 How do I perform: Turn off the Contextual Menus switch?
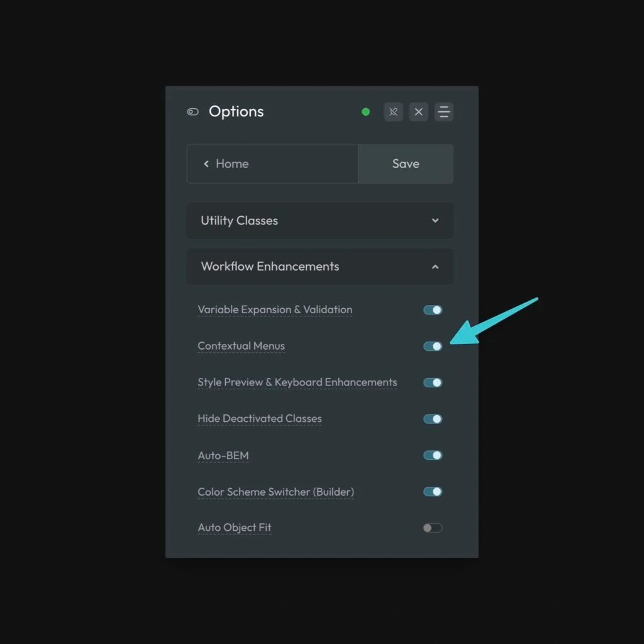pos(433,347)
